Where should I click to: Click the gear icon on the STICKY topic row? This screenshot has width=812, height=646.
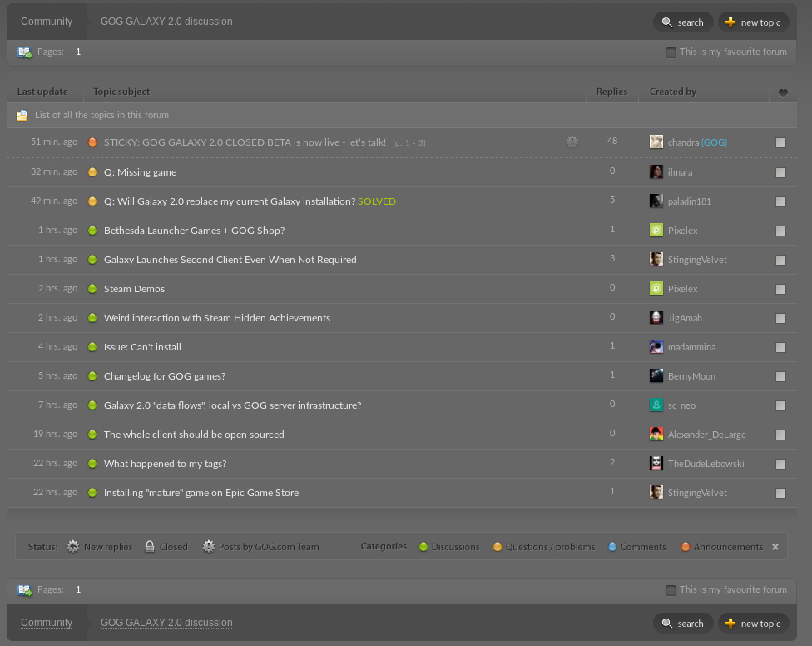pos(572,142)
